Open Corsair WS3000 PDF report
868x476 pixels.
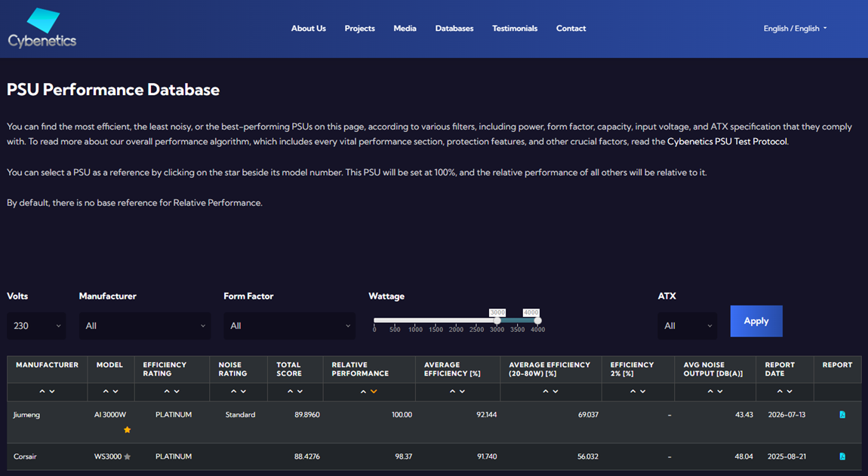pyautogui.click(x=842, y=456)
